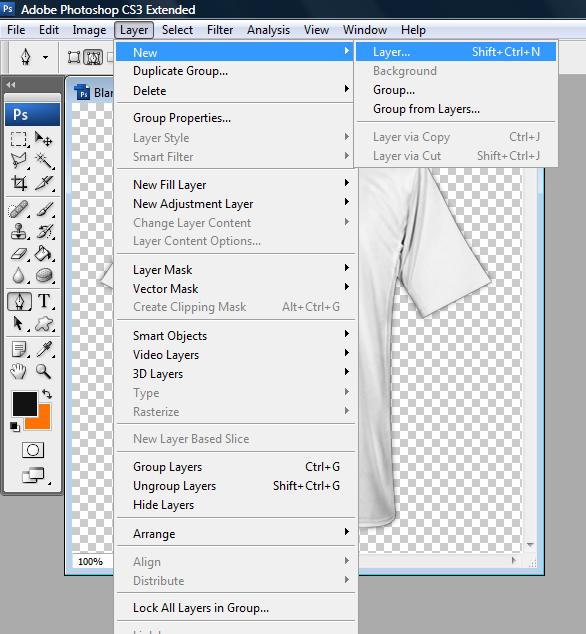Expand the Smart Objects submenu
The height and width of the screenshot is (634, 586).
(x=235, y=336)
